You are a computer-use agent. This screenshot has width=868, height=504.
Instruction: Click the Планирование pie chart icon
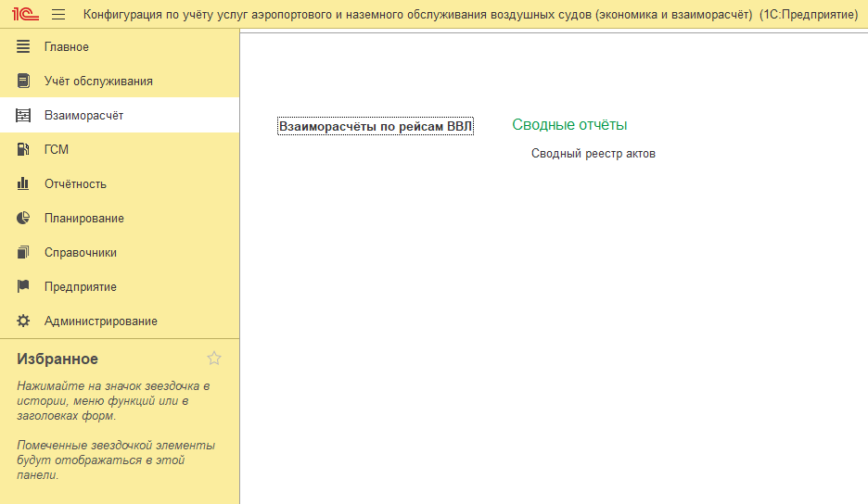[23, 218]
